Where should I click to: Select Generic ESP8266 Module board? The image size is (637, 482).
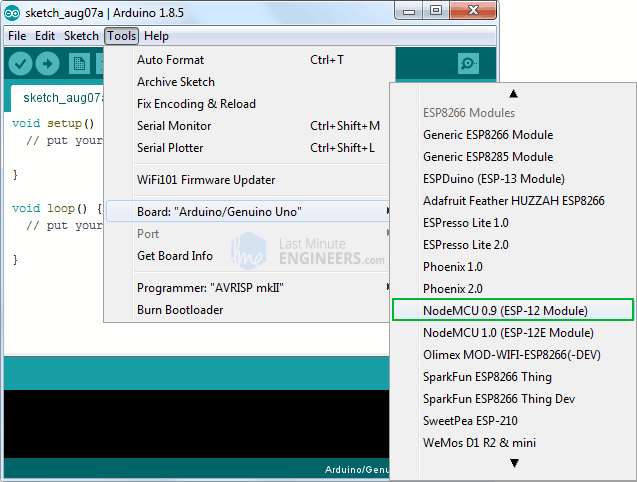pyautogui.click(x=513, y=135)
